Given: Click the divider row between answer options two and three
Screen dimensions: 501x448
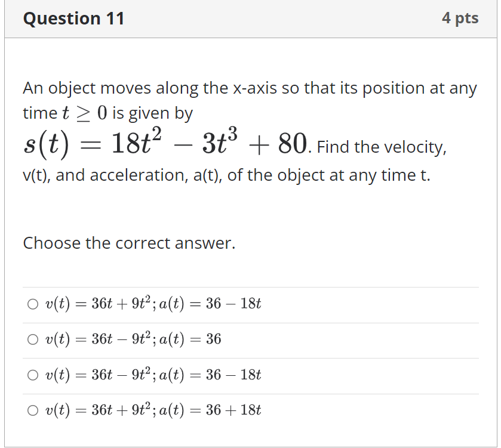Looking at the screenshot, I should [x=250, y=357].
